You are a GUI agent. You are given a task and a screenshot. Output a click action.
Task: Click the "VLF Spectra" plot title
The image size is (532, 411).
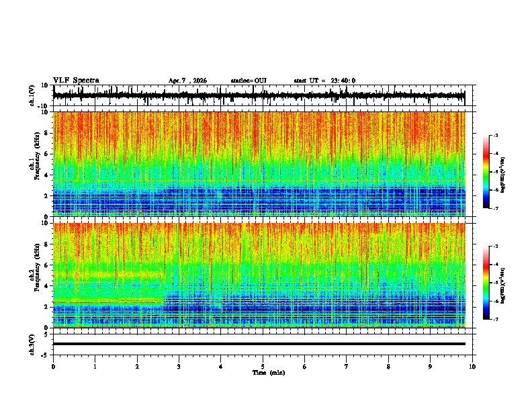pyautogui.click(x=76, y=81)
